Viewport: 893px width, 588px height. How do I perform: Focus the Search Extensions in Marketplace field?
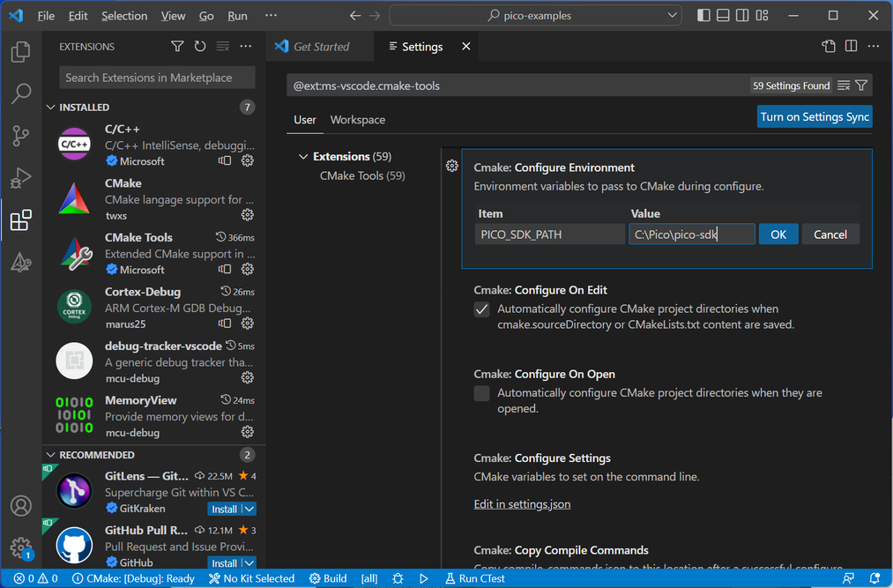[x=157, y=78]
